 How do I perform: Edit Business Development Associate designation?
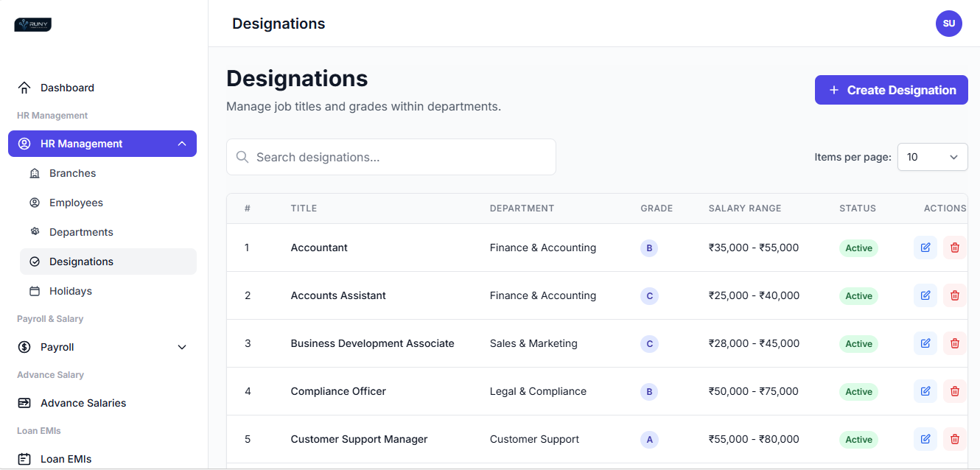[925, 343]
